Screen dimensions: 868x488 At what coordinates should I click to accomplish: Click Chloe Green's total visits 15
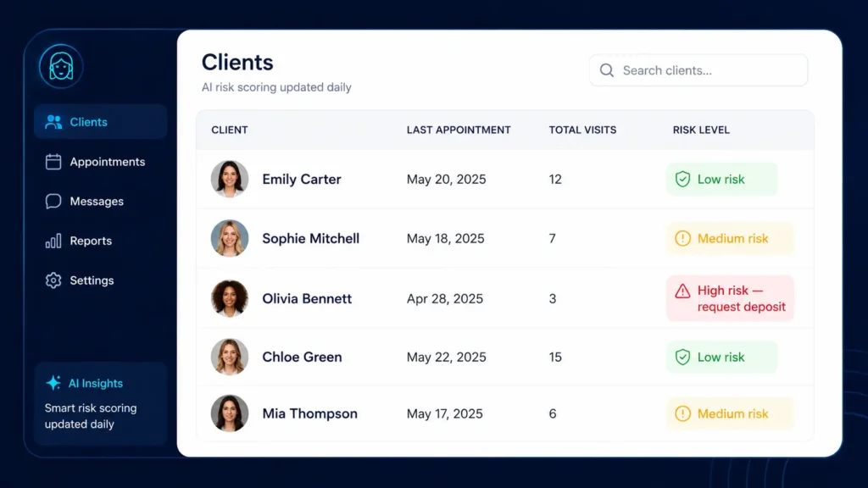(x=555, y=358)
